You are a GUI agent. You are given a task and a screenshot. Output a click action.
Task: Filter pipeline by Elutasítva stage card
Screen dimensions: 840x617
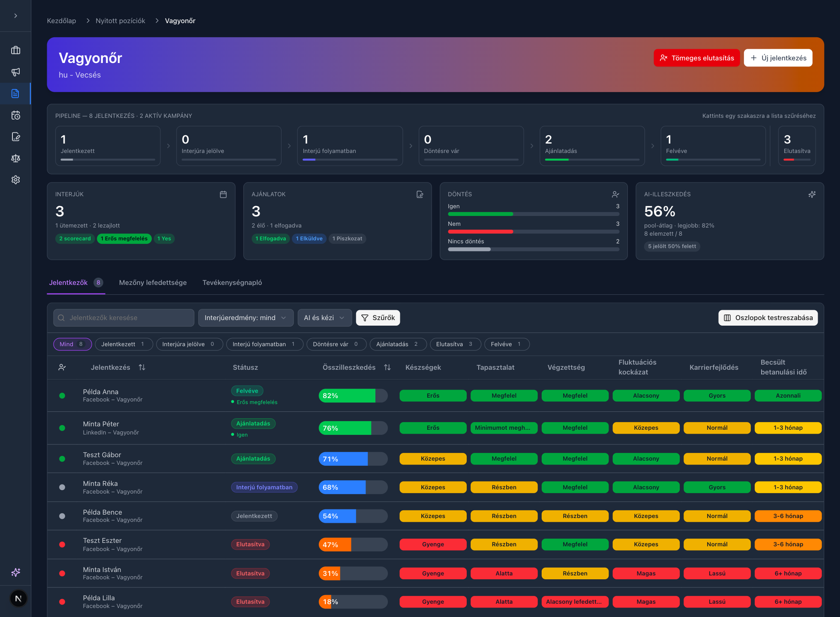click(x=797, y=146)
